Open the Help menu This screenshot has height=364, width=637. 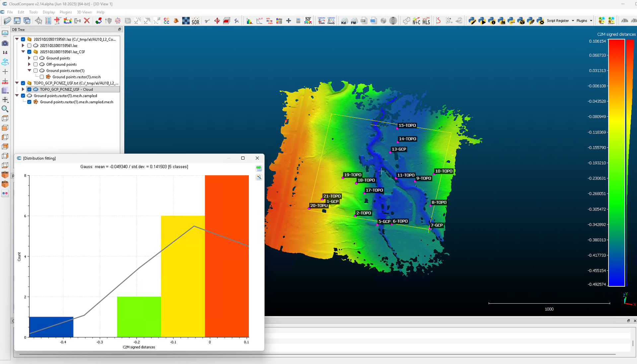(x=101, y=12)
